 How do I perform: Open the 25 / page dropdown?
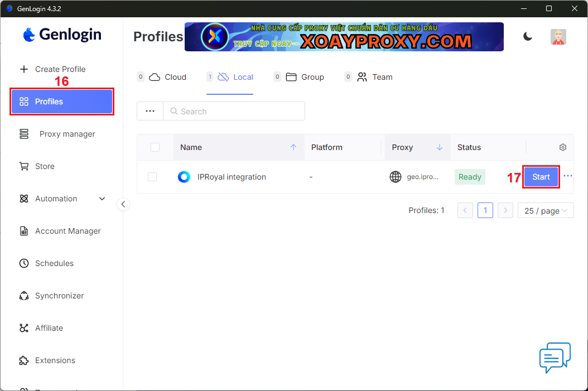pyautogui.click(x=545, y=211)
